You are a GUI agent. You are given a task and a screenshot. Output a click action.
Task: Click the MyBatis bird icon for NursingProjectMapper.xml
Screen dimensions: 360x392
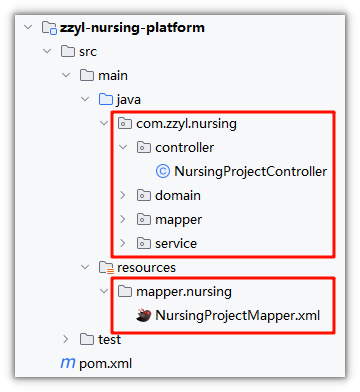click(144, 315)
